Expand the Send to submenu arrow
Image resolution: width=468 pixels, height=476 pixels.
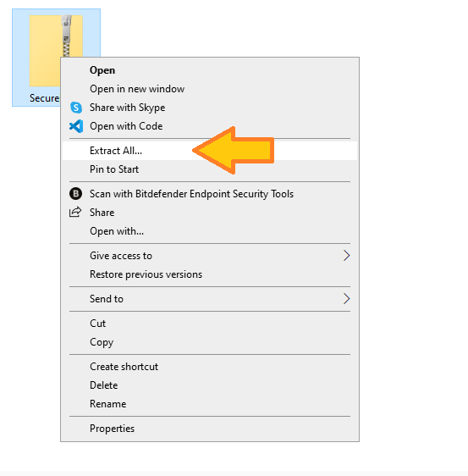pyautogui.click(x=346, y=299)
